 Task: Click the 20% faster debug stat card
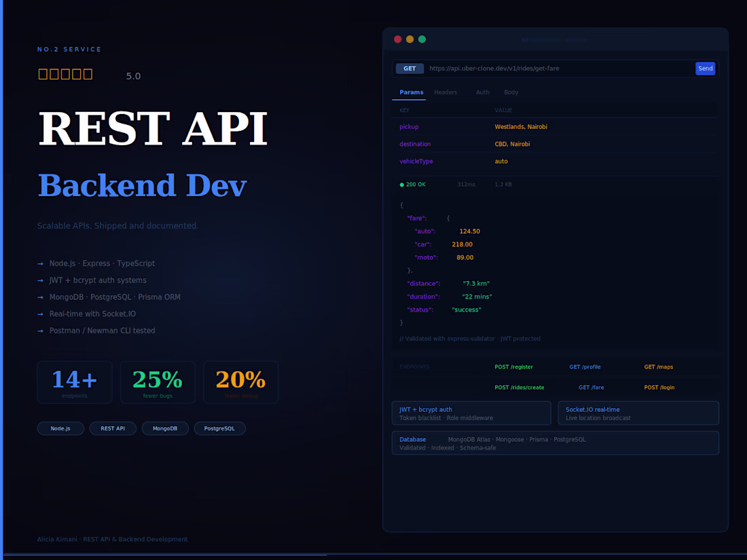(x=240, y=382)
